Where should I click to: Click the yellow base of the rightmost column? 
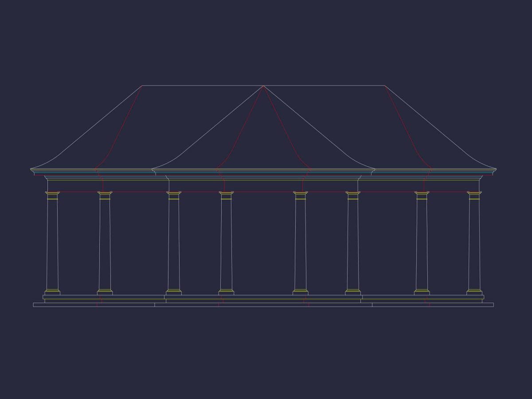(x=474, y=290)
